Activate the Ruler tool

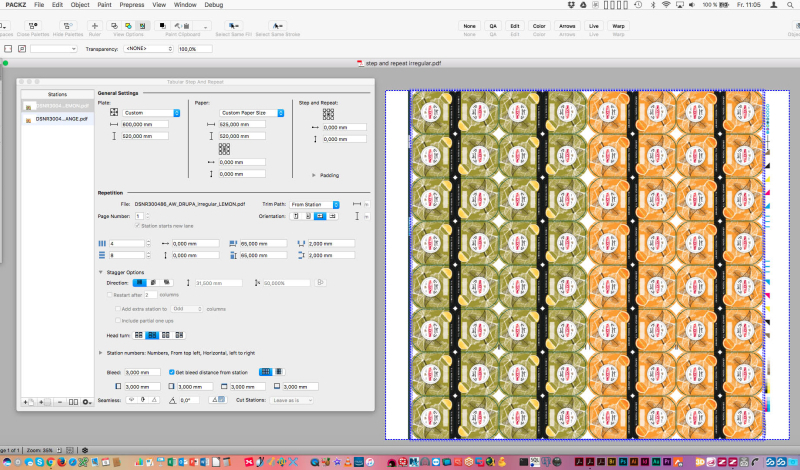coord(94,26)
